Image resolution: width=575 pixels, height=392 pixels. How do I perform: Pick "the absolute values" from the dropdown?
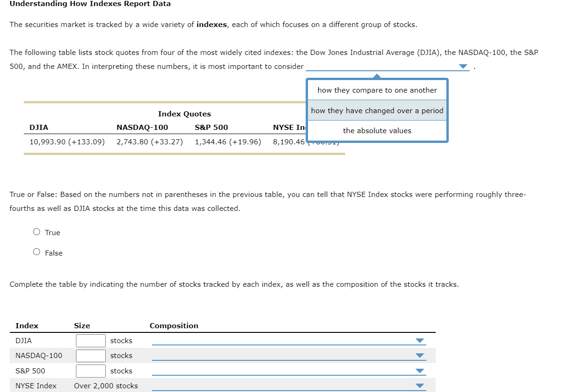[376, 130]
